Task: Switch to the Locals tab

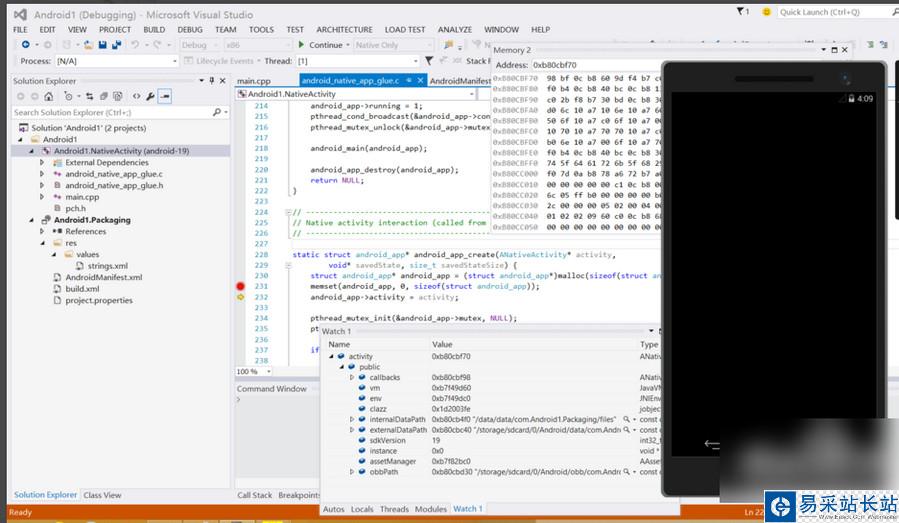Action: (362, 509)
